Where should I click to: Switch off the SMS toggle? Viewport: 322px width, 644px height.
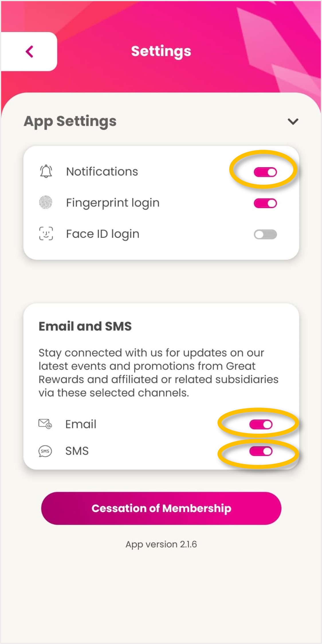(x=261, y=451)
